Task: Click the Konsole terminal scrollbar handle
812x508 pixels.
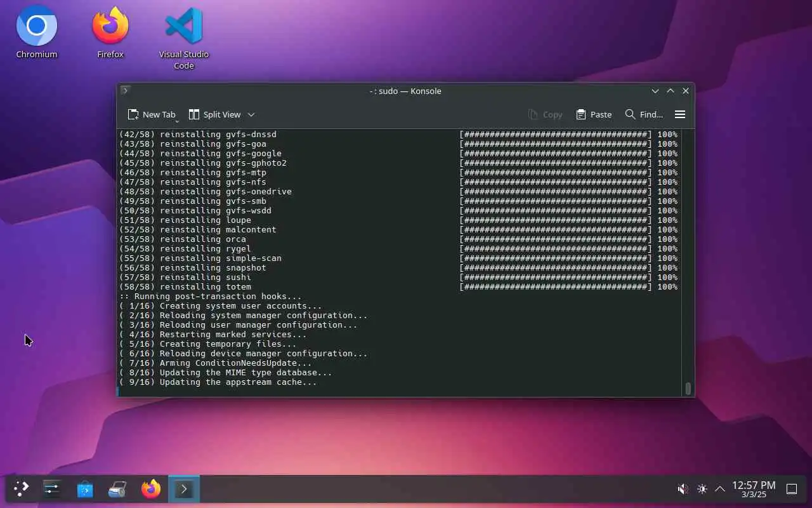Action: coord(688,388)
